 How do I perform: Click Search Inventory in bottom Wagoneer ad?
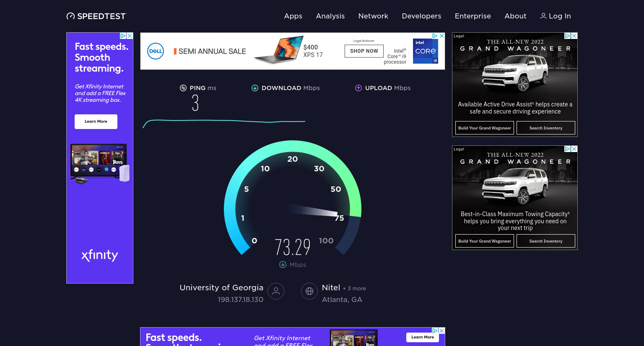(546, 241)
